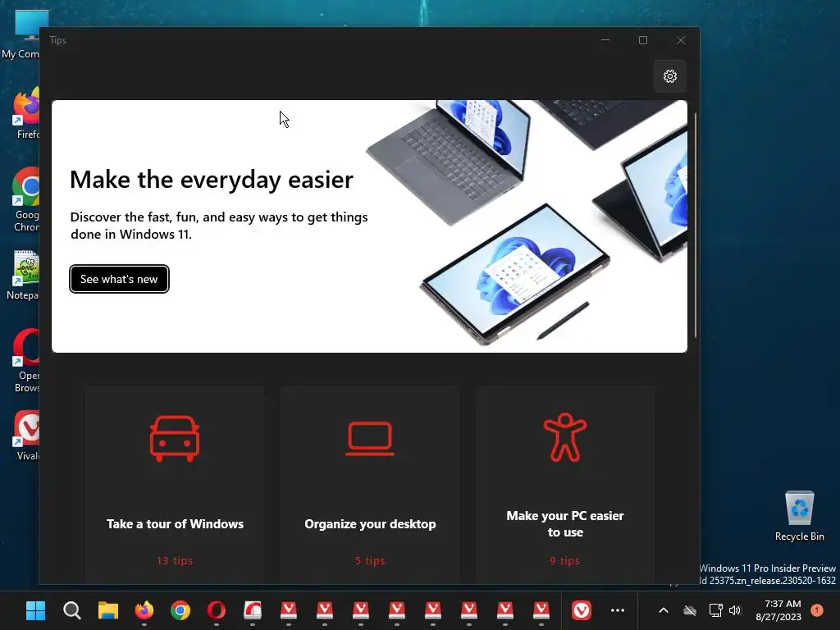Click the See what's new button
Image resolution: width=840 pixels, height=630 pixels.
119,279
